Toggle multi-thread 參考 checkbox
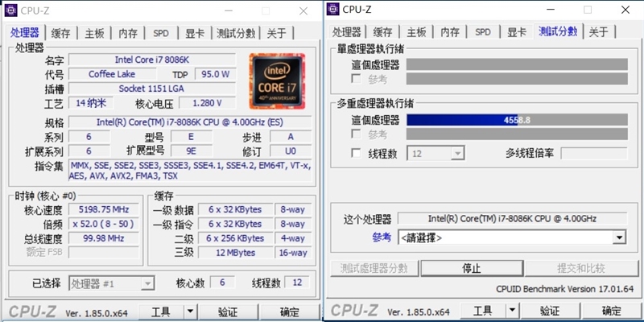 click(x=356, y=134)
